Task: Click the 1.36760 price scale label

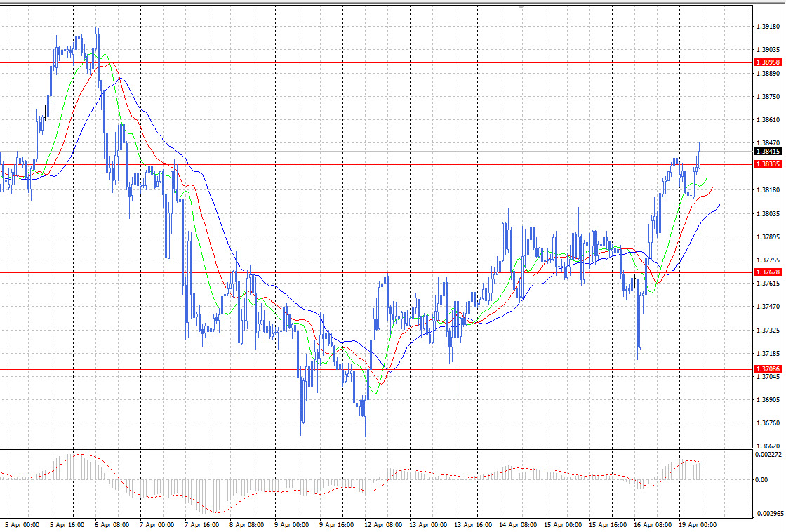Action: pyautogui.click(x=768, y=423)
